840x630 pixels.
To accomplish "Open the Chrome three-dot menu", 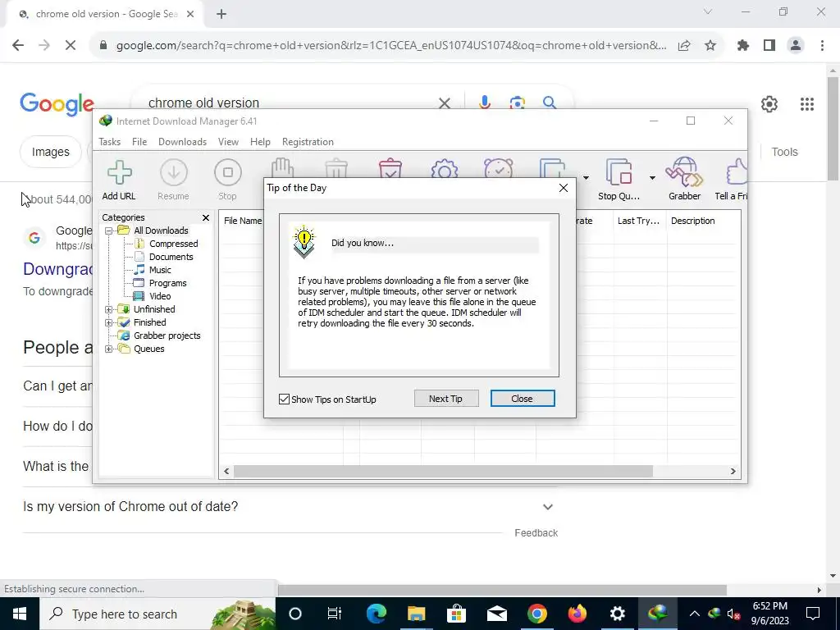I will point(822,46).
